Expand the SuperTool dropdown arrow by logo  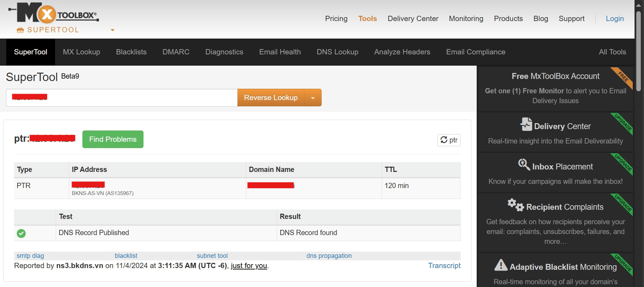(x=113, y=30)
